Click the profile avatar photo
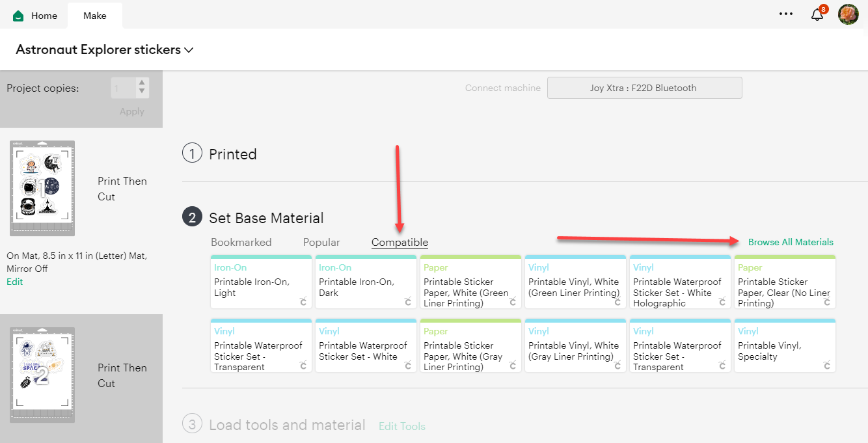Image resolution: width=868 pixels, height=443 pixels. coord(848,14)
